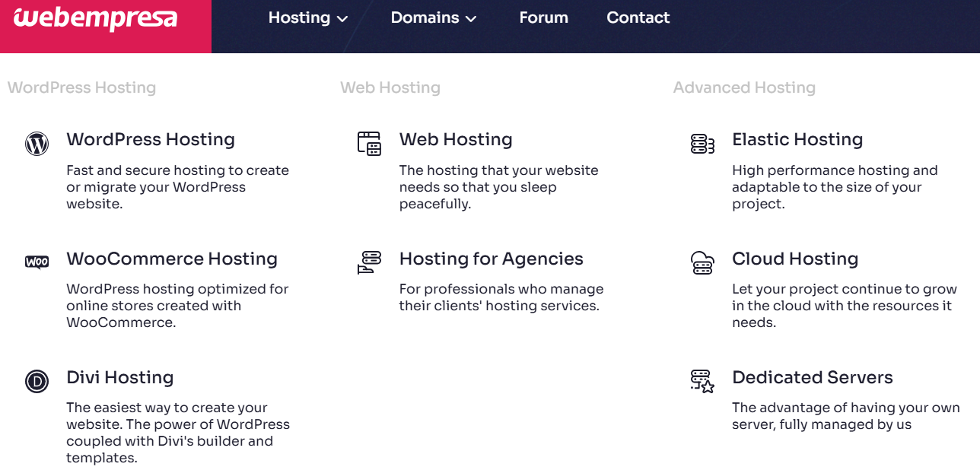Click the Cloud Hosting cloud icon

702,262
